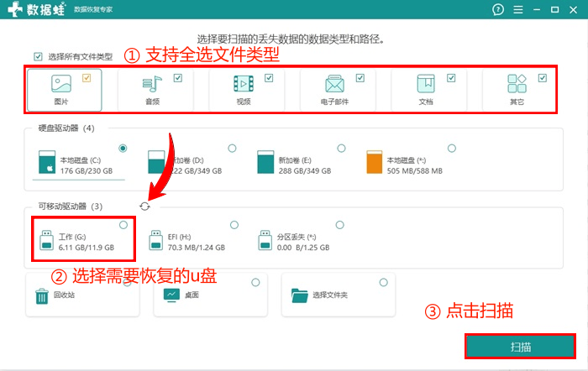The width and height of the screenshot is (588, 371).
Task: Select the 音频 audio type icon
Action: click(152, 84)
